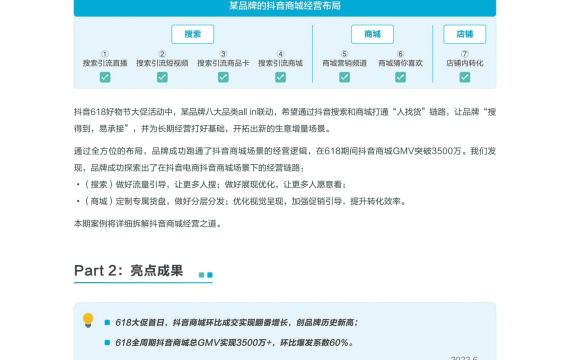Click the 某品牌的抖音商城经营布局 header banner
Screen dimensions: 570x360
pos(285,7)
